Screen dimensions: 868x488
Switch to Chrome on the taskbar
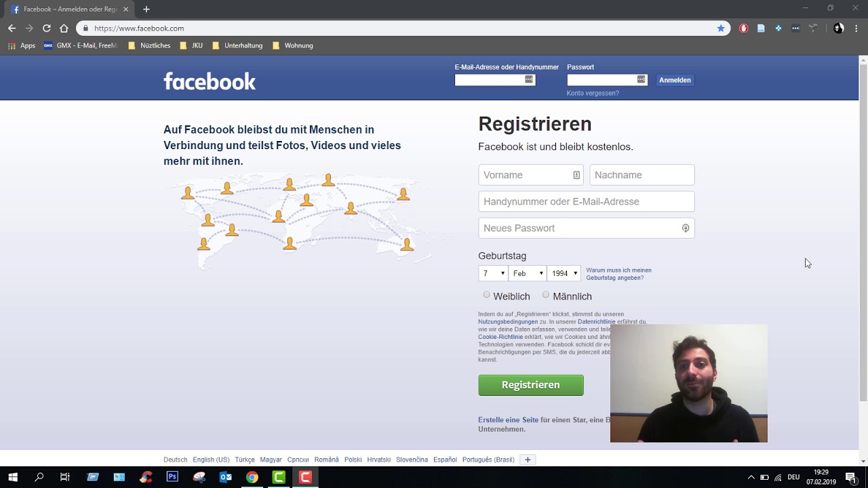pyautogui.click(x=252, y=477)
